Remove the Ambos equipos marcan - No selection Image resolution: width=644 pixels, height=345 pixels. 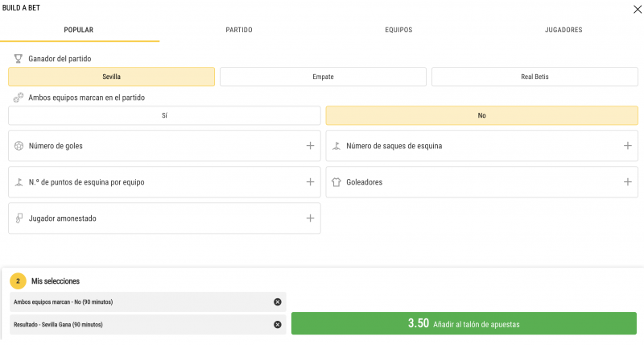click(x=278, y=302)
